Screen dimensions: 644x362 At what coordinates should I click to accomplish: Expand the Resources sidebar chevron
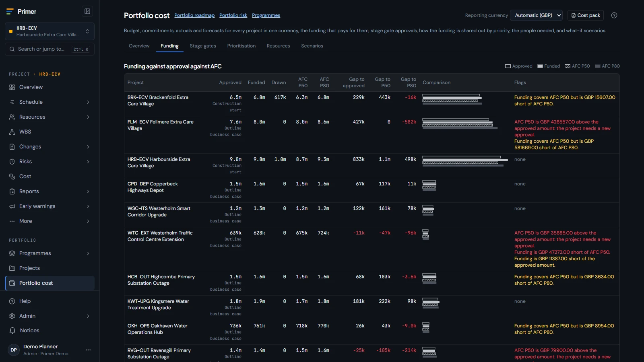click(x=88, y=117)
